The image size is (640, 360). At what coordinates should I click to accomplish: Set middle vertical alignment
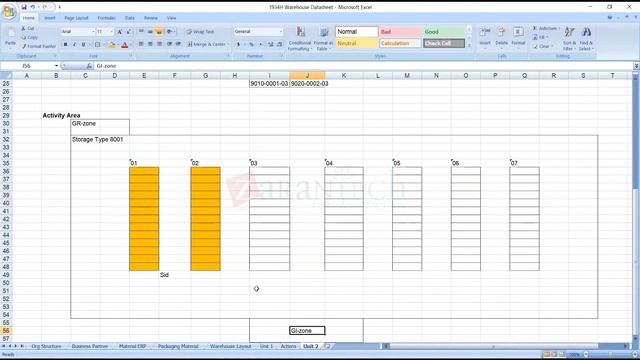(150, 32)
